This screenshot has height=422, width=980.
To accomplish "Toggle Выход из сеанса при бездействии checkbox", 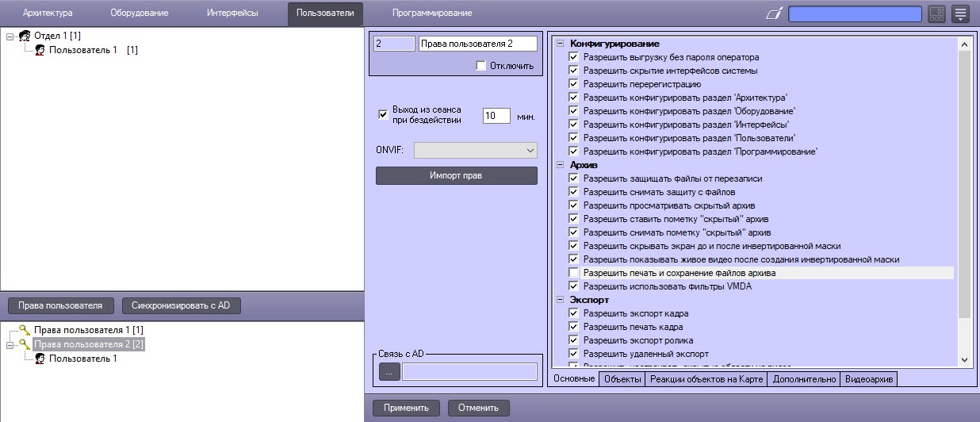I will (x=383, y=114).
